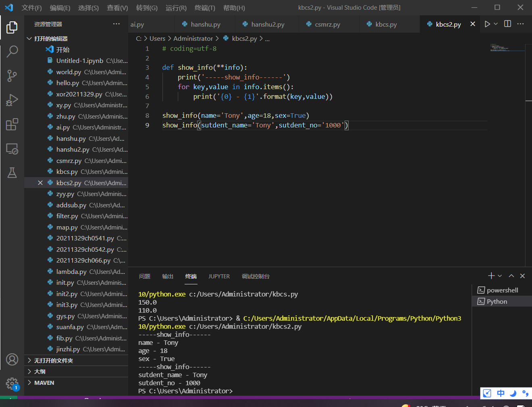
Task: Open lambda.py from open editors list
Action: tap(71, 272)
